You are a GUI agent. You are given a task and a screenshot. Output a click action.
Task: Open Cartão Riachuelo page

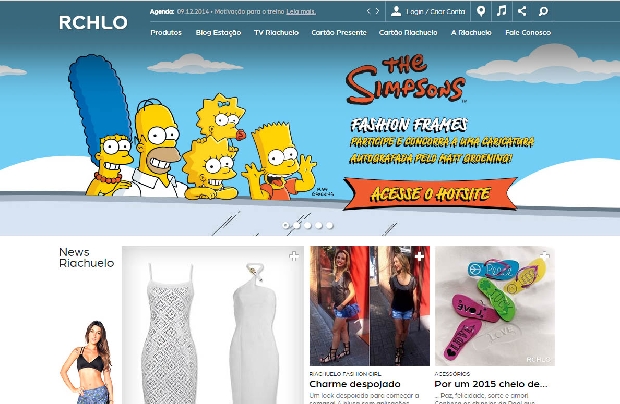[x=408, y=32]
